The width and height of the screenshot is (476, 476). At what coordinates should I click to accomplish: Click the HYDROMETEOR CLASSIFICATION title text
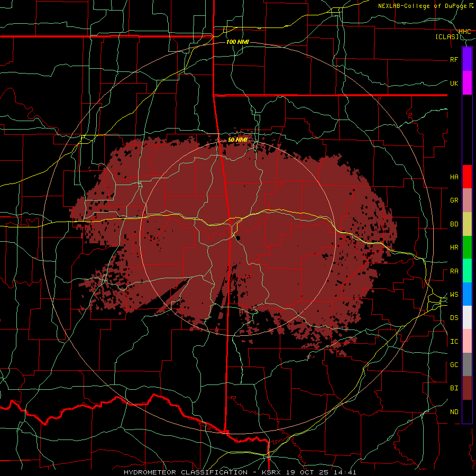click(x=186, y=472)
